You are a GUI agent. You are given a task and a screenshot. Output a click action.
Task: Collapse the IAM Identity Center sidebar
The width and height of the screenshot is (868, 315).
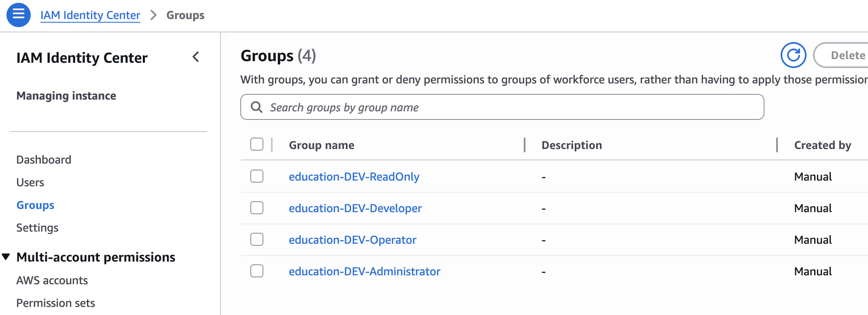click(x=196, y=57)
